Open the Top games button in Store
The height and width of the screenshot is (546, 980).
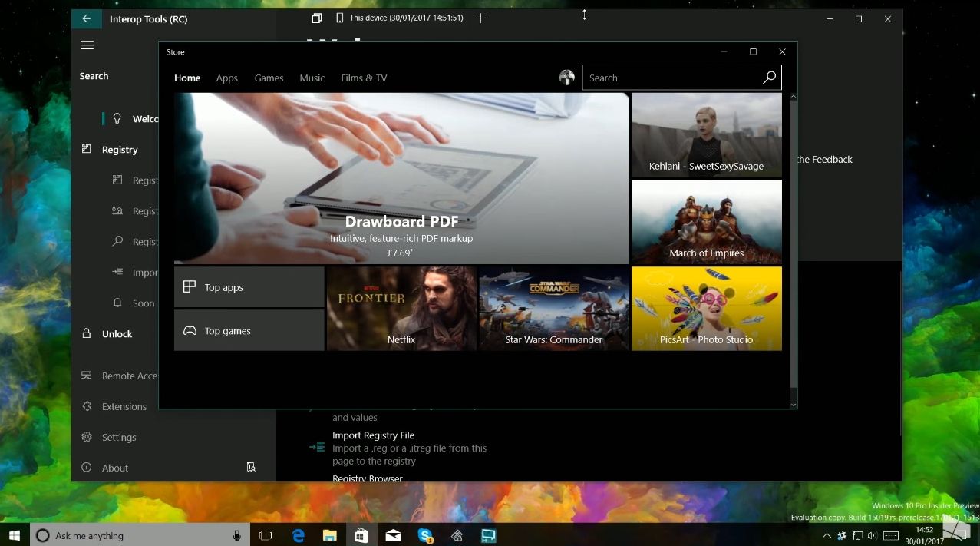pos(249,330)
